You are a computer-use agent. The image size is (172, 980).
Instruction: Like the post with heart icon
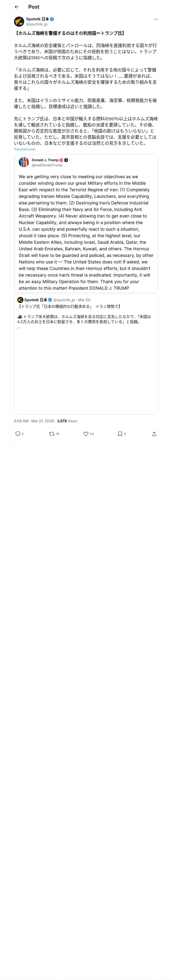[86, 434]
